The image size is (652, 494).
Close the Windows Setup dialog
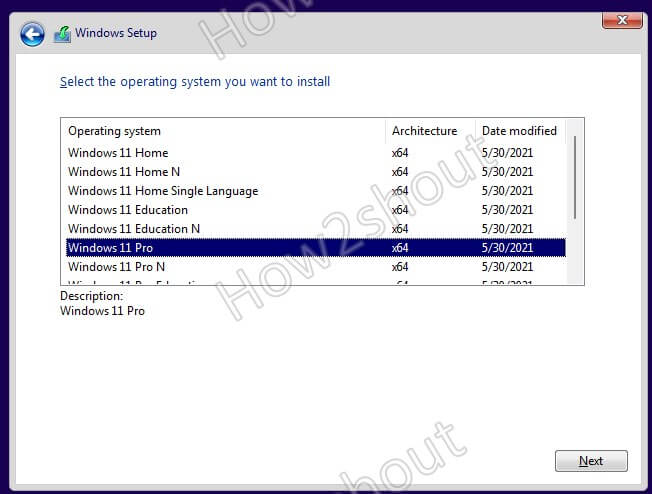(x=622, y=20)
